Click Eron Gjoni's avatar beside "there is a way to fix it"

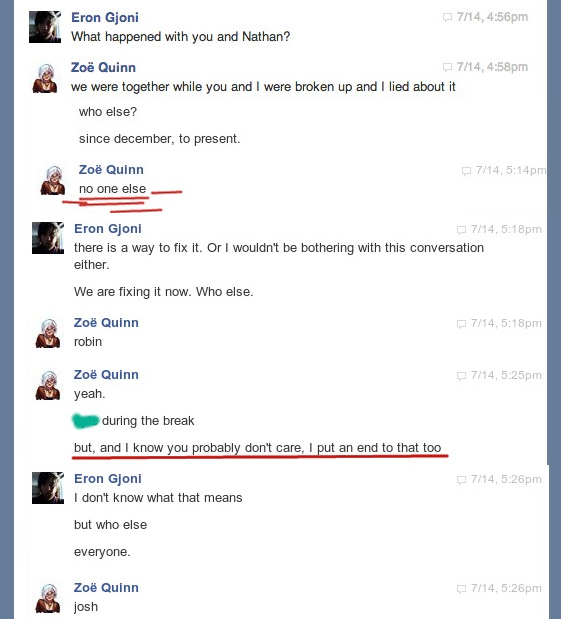click(48, 238)
